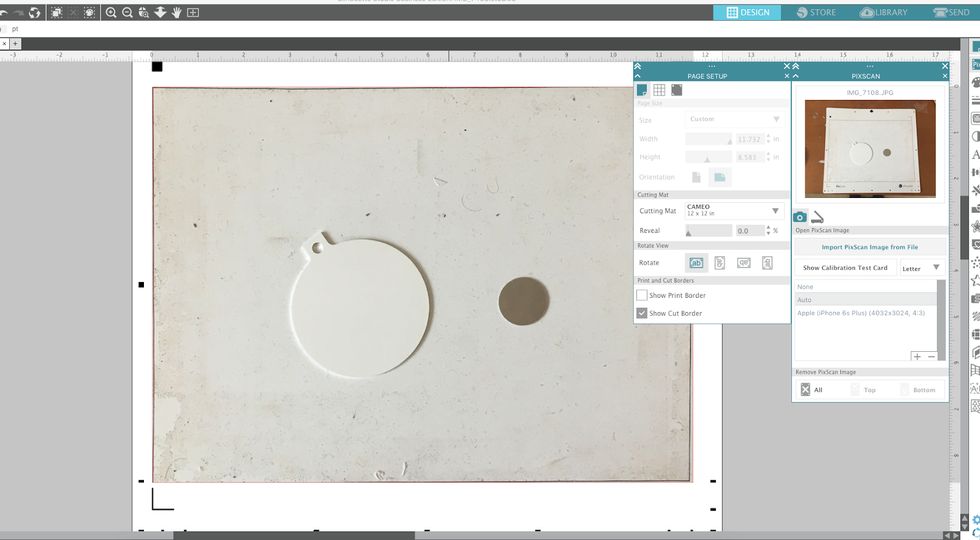980x540 pixels.
Task: Click the minus icon to remove camera profile
Action: tap(931, 357)
